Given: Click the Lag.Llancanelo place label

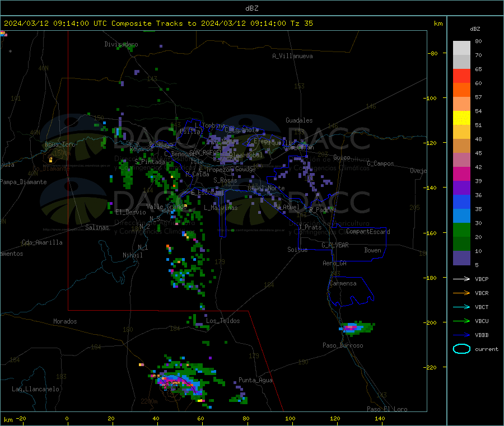Looking at the screenshot, I should tap(35, 390).
